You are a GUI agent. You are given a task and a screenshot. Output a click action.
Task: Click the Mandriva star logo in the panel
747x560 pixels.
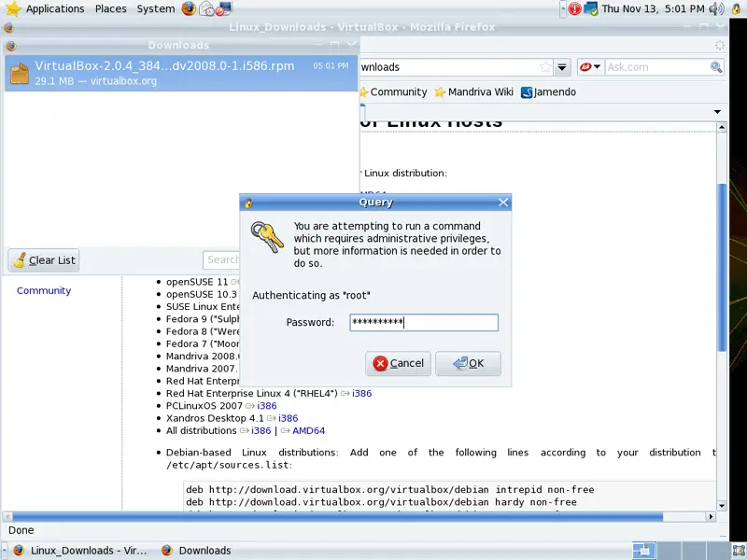13,8
